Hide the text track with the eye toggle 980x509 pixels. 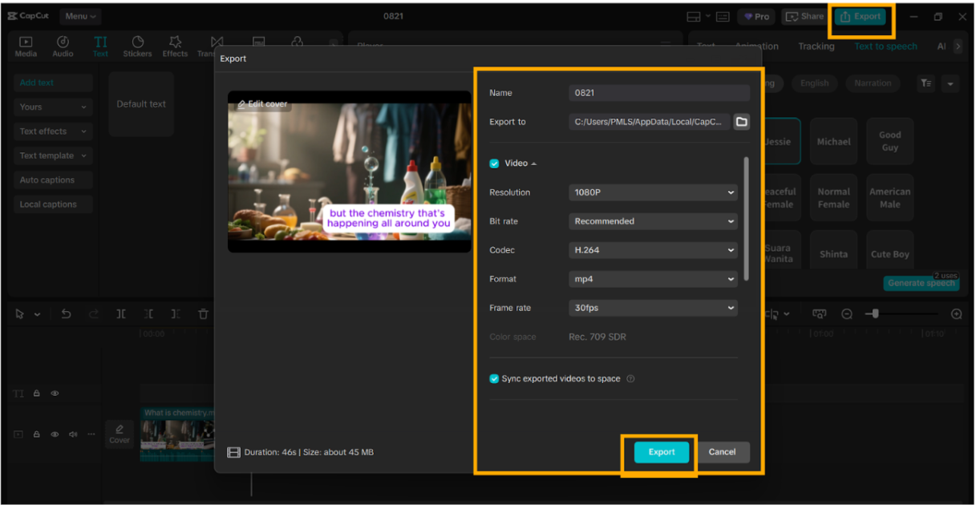pyautogui.click(x=55, y=393)
